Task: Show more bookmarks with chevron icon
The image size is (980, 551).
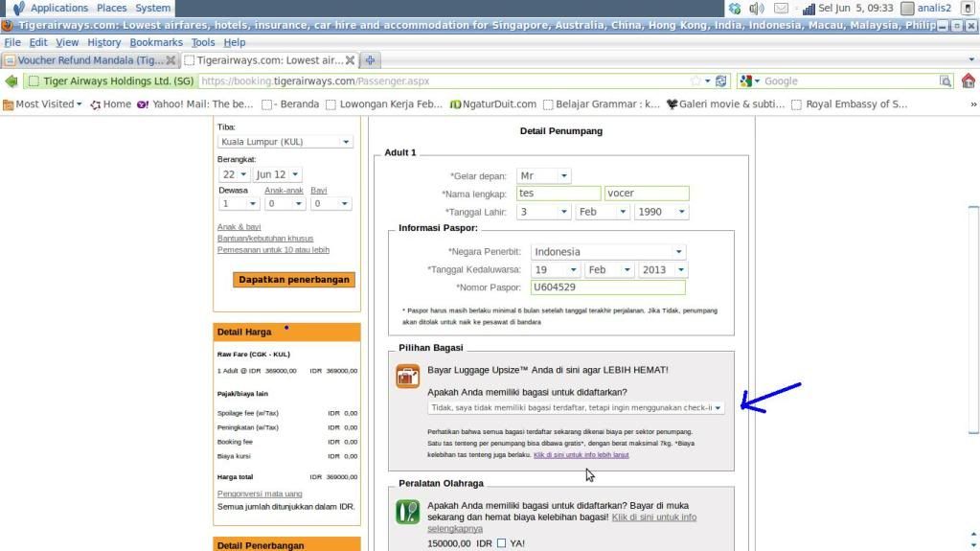Action: coord(973,104)
